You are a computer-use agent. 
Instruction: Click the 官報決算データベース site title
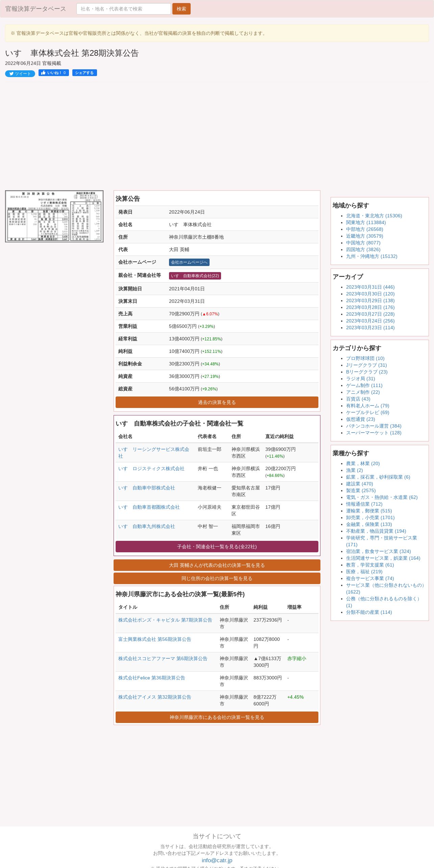(x=35, y=9)
